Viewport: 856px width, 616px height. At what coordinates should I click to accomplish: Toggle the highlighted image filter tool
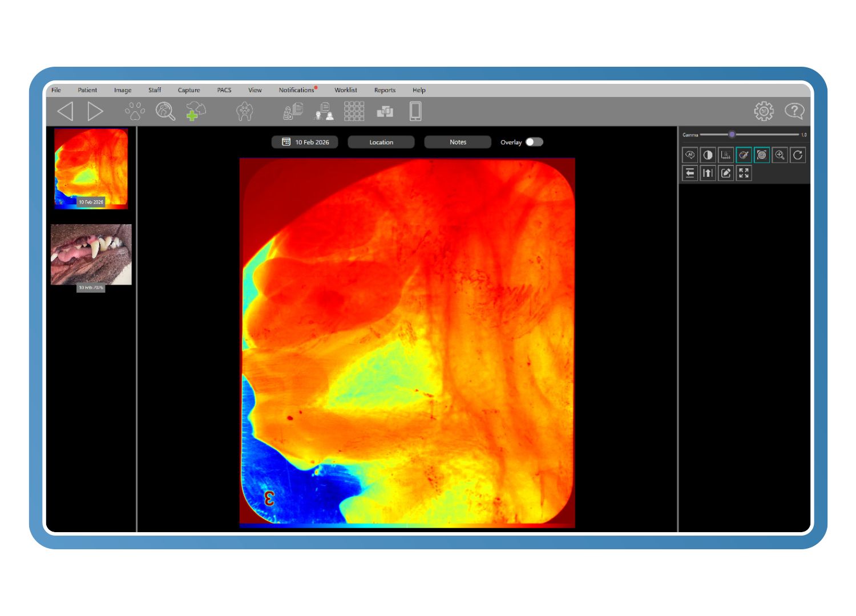point(762,155)
